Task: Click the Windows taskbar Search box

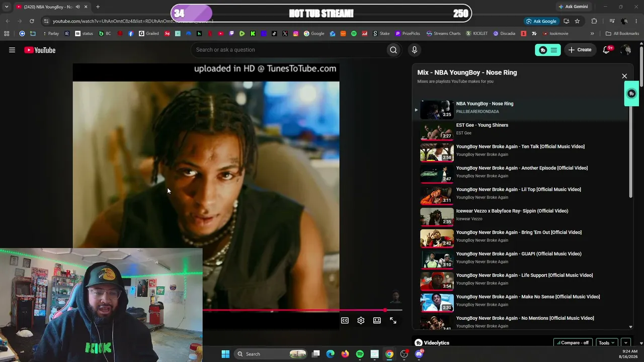Action: pyautogui.click(x=271, y=354)
